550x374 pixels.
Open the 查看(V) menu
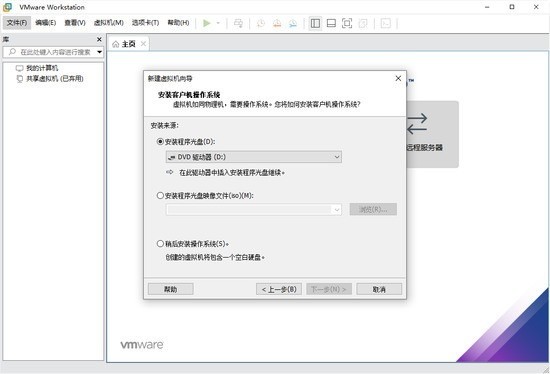click(x=75, y=23)
